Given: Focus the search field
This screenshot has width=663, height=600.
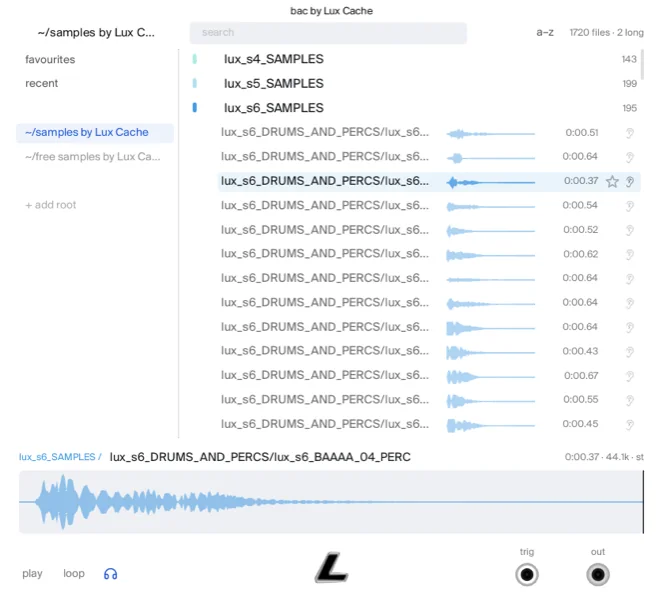Looking at the screenshot, I should (x=328, y=33).
